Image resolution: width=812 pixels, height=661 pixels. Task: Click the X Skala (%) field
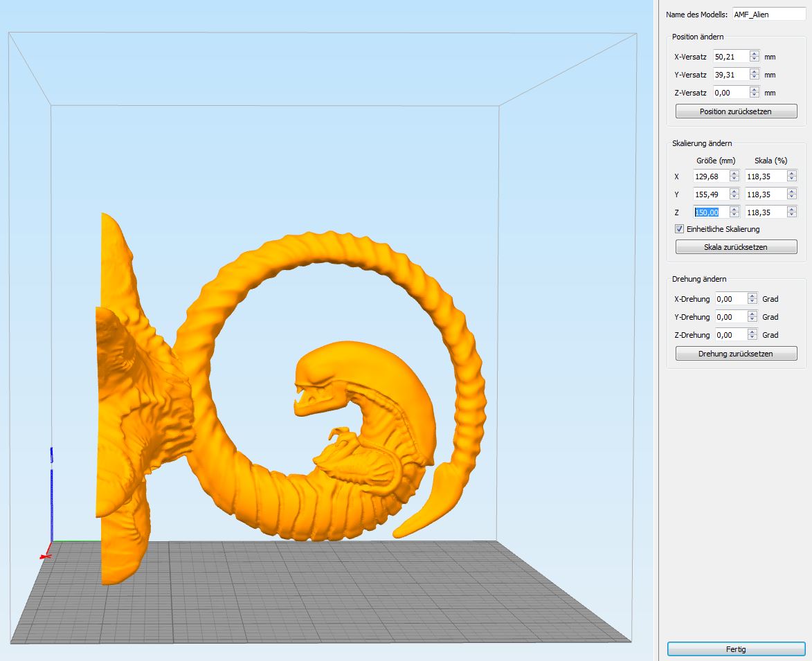[x=766, y=176]
